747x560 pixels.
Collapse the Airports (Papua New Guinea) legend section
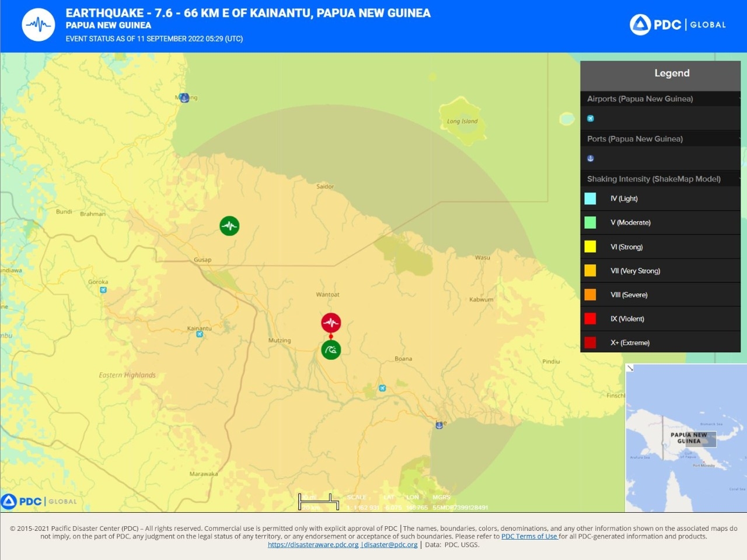[739, 99]
